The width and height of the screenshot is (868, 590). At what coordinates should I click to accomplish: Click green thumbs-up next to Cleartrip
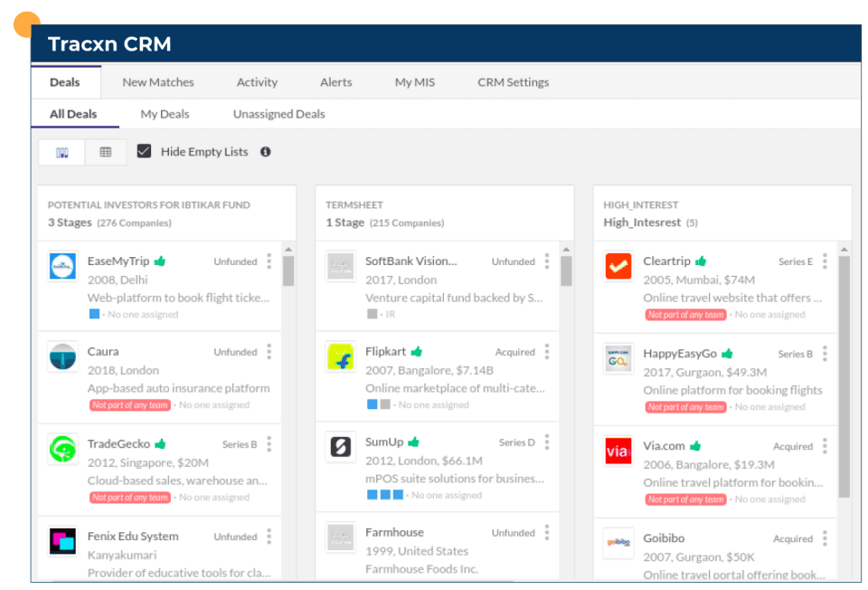coord(701,262)
